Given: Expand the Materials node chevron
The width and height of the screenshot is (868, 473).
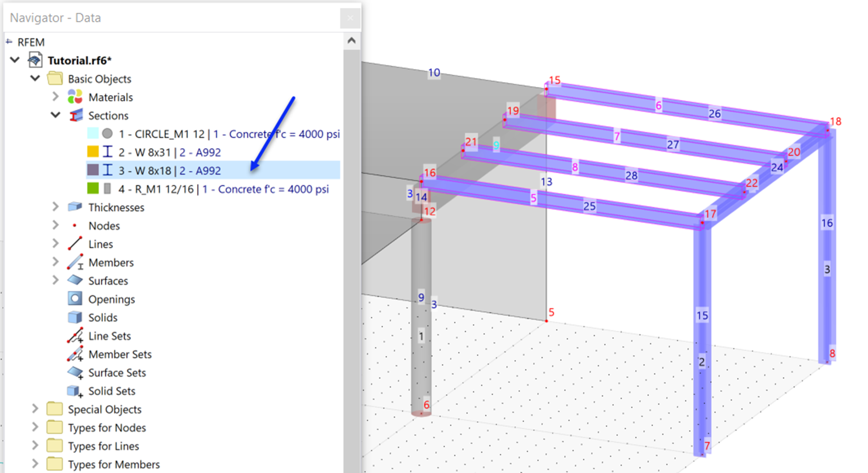Looking at the screenshot, I should click(x=55, y=97).
